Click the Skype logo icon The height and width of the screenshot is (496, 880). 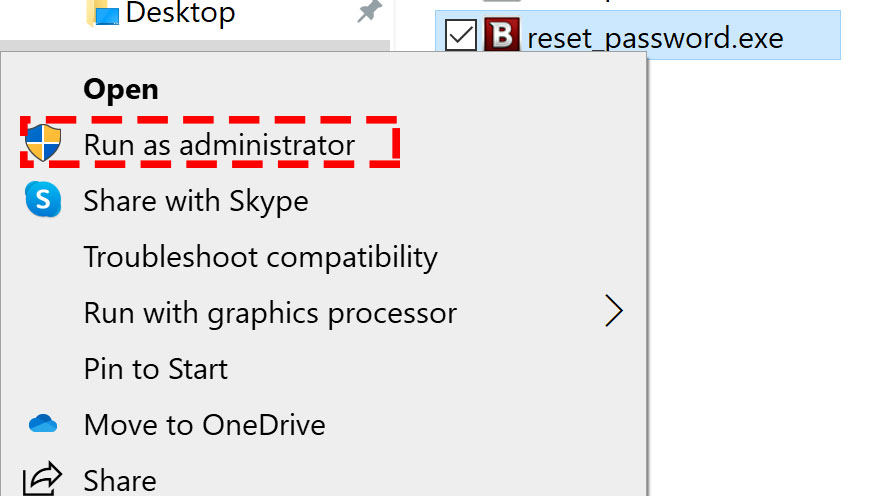(x=43, y=199)
